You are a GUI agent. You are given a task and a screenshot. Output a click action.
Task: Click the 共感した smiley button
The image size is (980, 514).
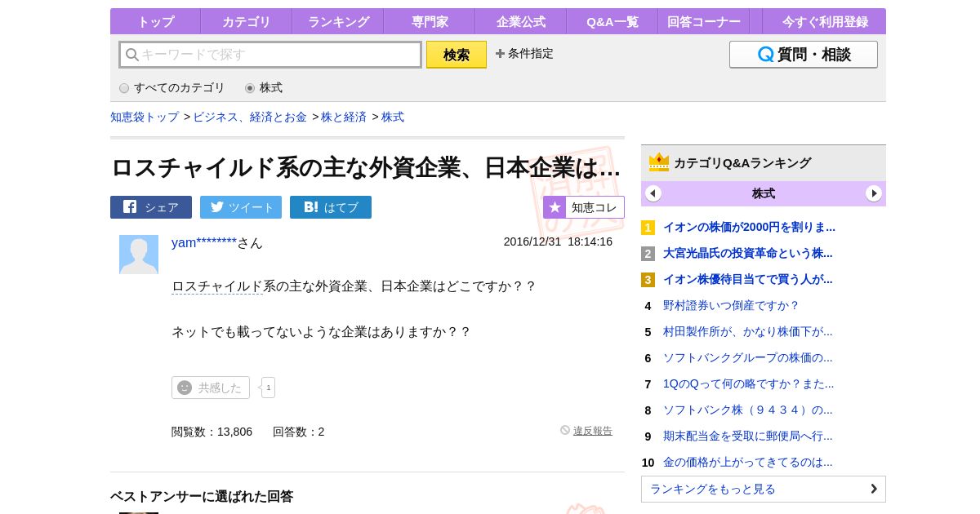pos(211,388)
